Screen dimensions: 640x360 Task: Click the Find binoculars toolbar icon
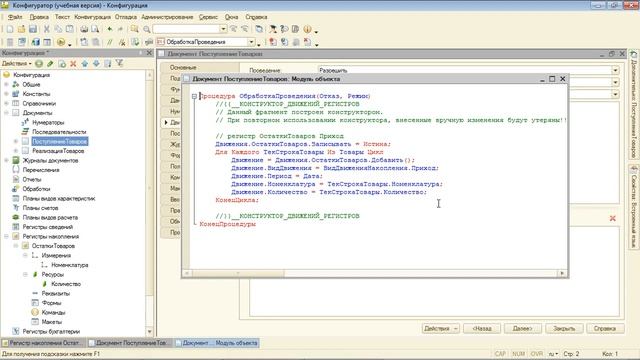[134, 29]
